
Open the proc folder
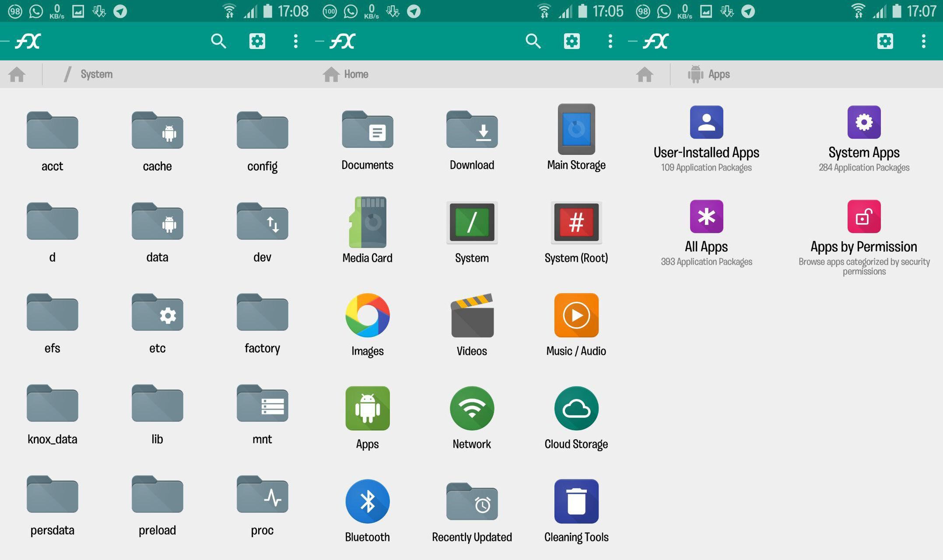pos(262,494)
